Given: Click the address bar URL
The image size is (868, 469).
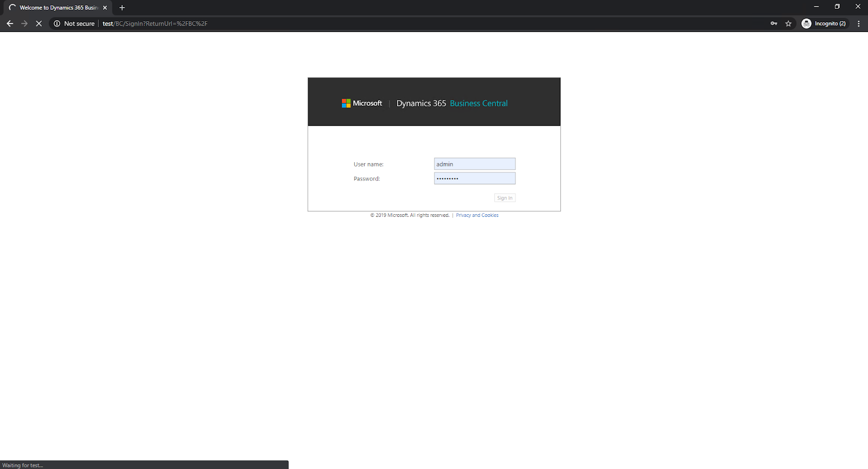Looking at the screenshot, I should coord(155,23).
